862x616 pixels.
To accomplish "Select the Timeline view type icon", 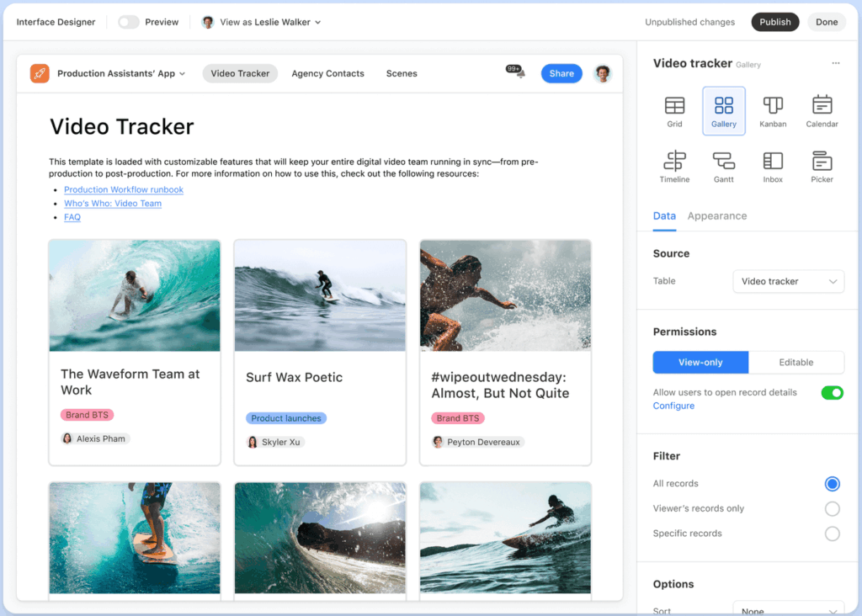I will (x=674, y=167).
